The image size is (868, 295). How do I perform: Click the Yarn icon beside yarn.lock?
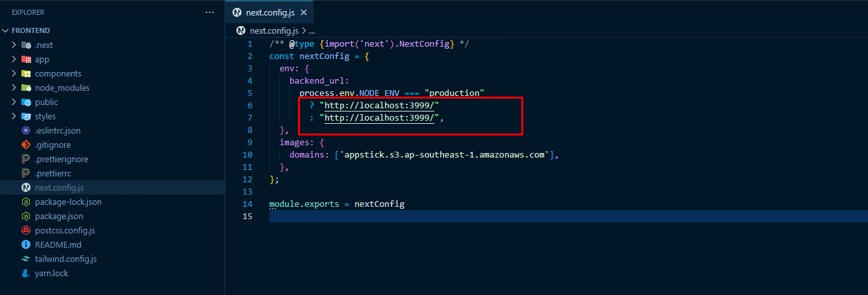(x=26, y=273)
